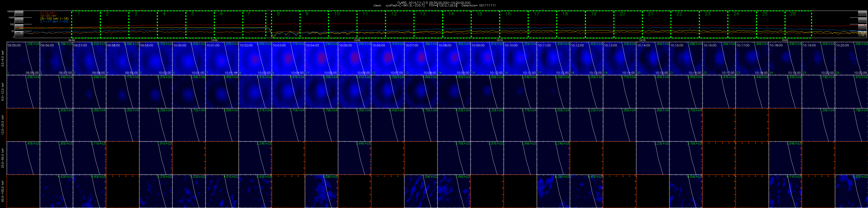Viewport: 868px width, 208px height.
Task: Click the FLARE 2014/11/13 title text
Action: tap(434, 2)
